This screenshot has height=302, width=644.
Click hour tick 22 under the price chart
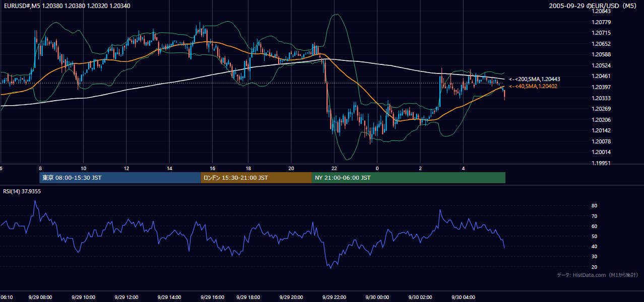tap(334, 169)
